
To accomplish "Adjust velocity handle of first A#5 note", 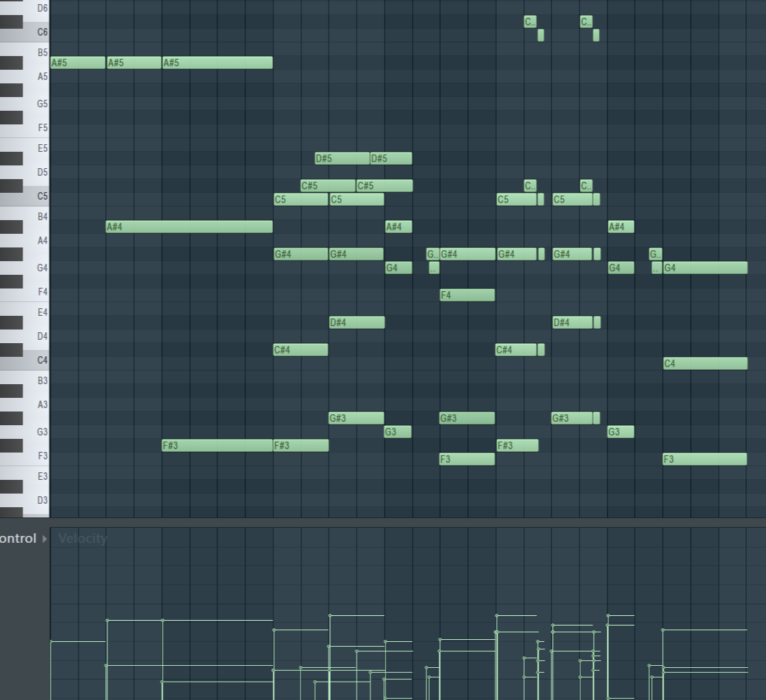I will point(51,641).
